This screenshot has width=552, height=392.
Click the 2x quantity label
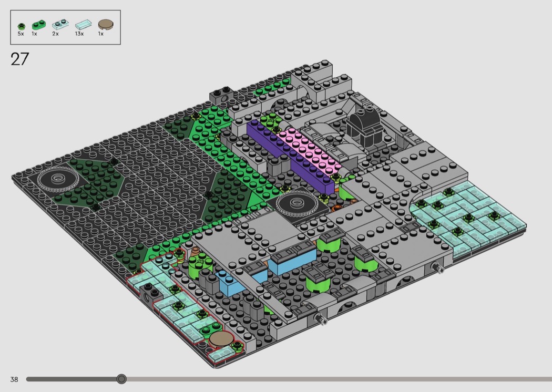55,34
